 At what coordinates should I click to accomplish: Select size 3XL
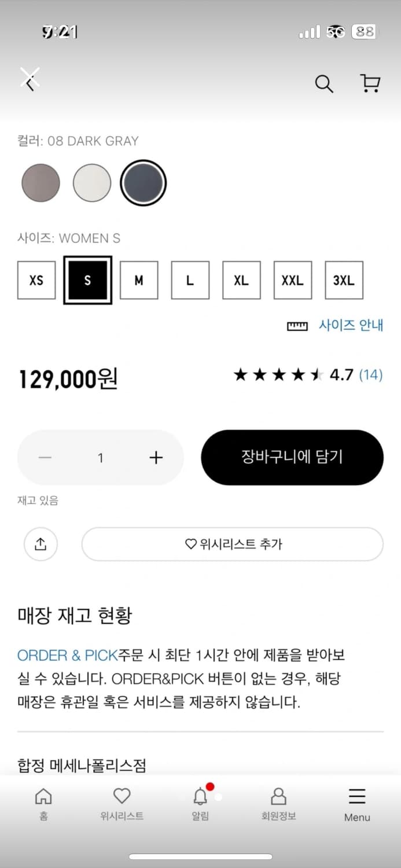pyautogui.click(x=344, y=280)
